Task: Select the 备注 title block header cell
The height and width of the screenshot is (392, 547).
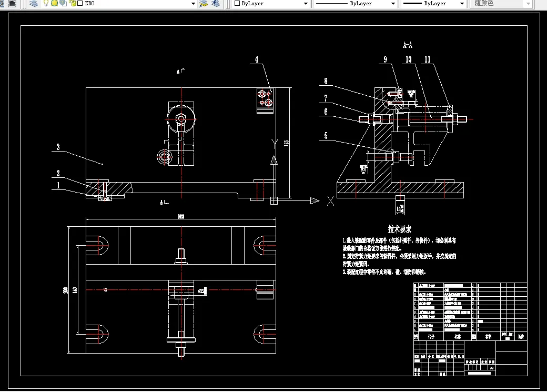Action: pos(521,337)
